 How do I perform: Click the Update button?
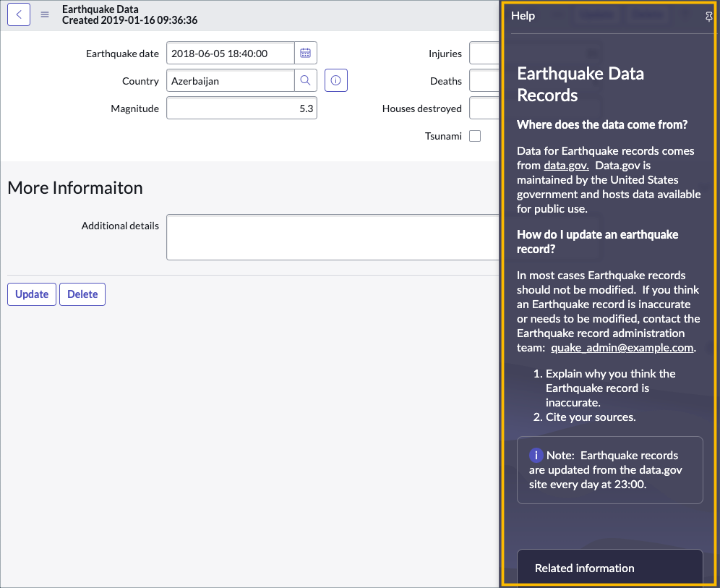(x=31, y=294)
